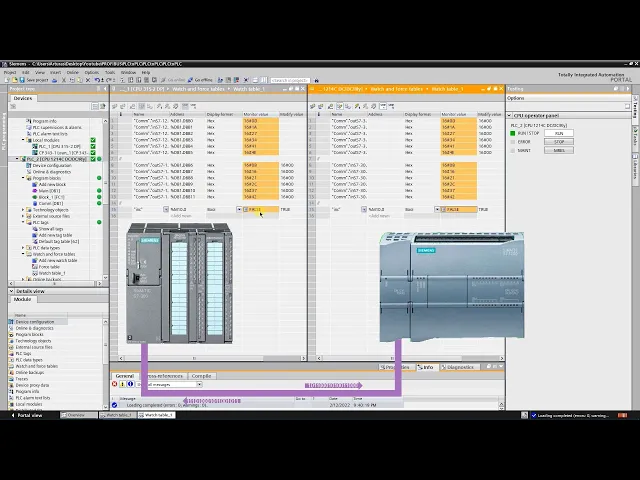Click the Redo arrow icon
Viewport: 640px width, 480px height.
(x=109, y=80)
